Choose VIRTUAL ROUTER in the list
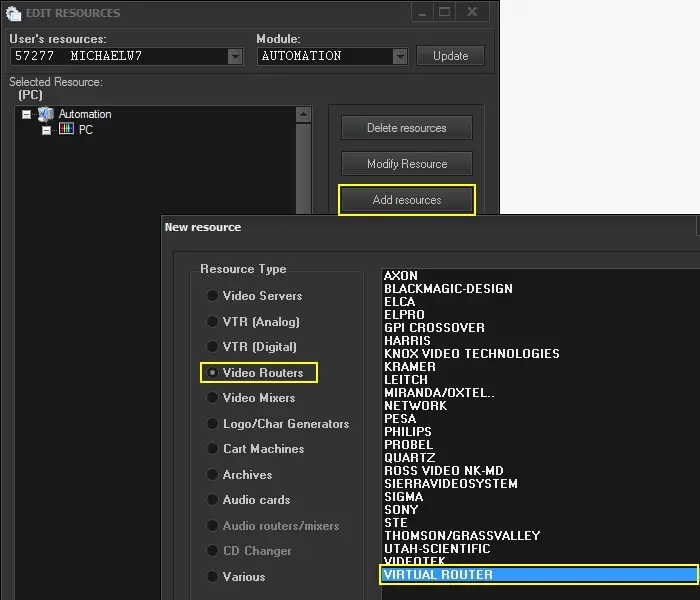 [x=438, y=575]
